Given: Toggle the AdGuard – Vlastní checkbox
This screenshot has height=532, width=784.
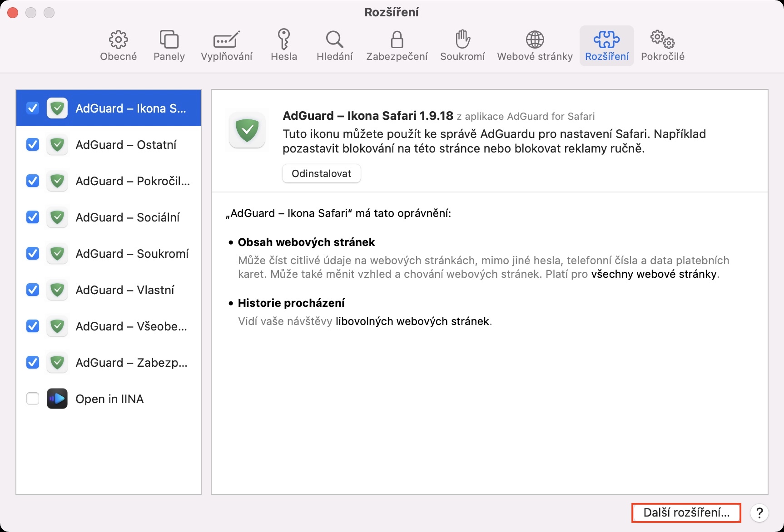Looking at the screenshot, I should pos(33,290).
